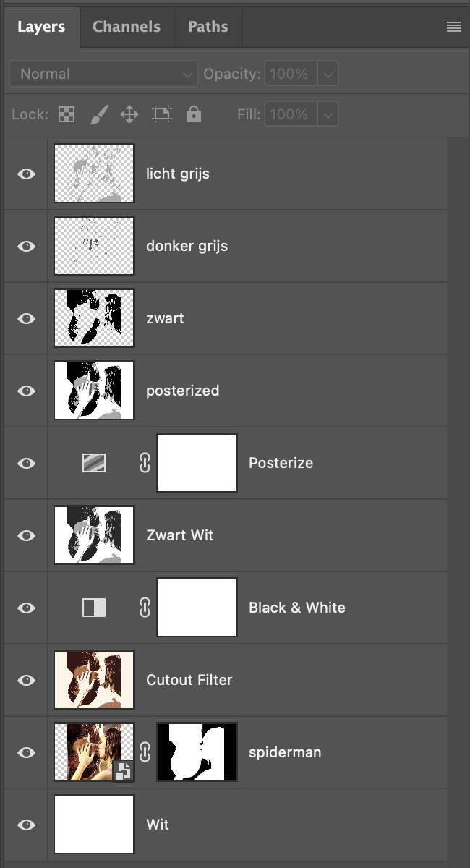Image resolution: width=470 pixels, height=868 pixels.
Task: Expand the Fill percentage dropdown arrow
Action: point(328,114)
